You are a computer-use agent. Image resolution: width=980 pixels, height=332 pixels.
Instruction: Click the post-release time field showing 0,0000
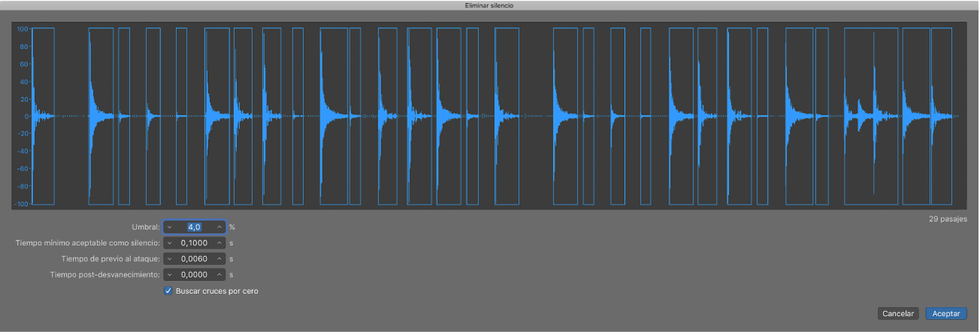click(x=195, y=275)
